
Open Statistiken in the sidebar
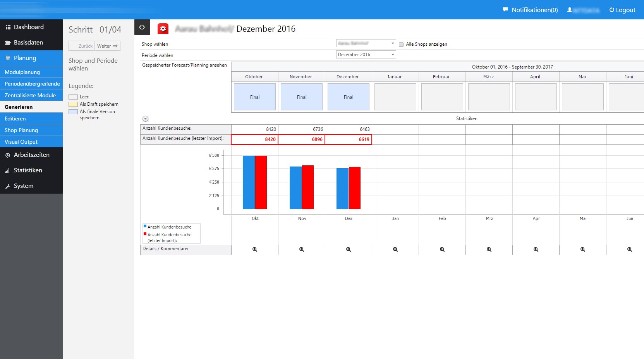point(28,170)
